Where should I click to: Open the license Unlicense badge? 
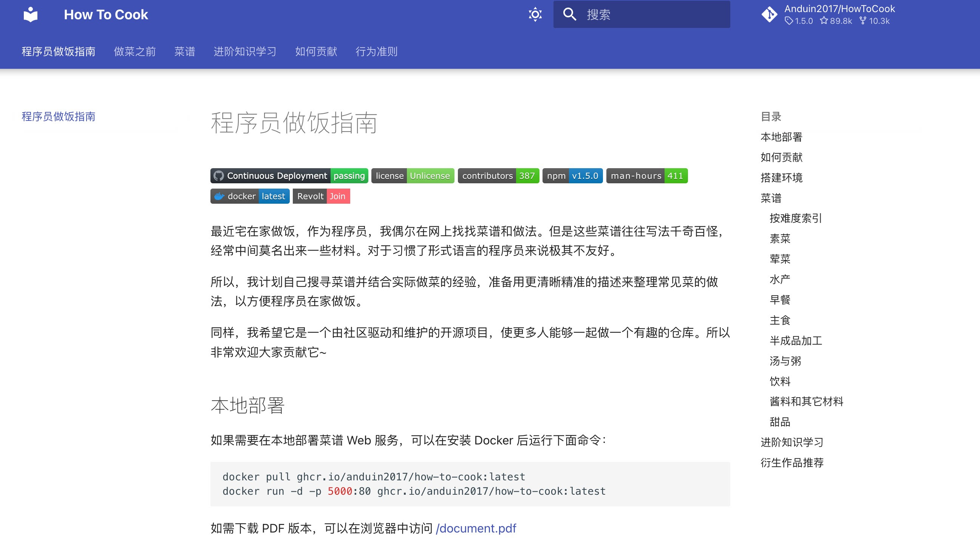pos(413,176)
